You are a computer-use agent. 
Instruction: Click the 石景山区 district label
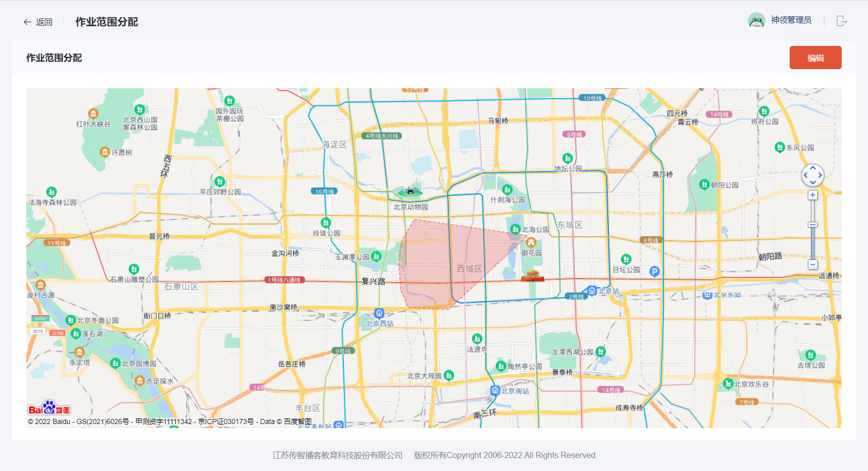(181, 286)
